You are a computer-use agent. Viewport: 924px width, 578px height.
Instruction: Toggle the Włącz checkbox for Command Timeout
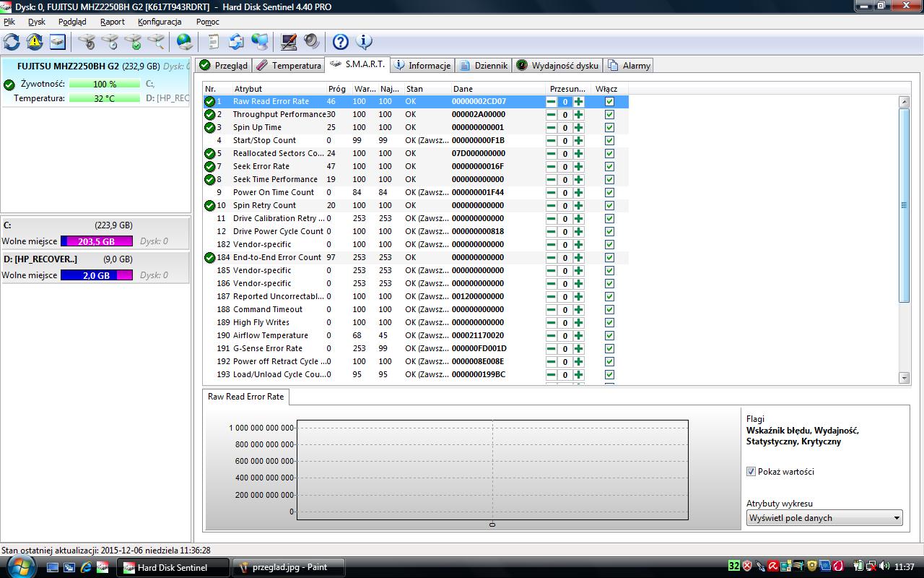(609, 310)
